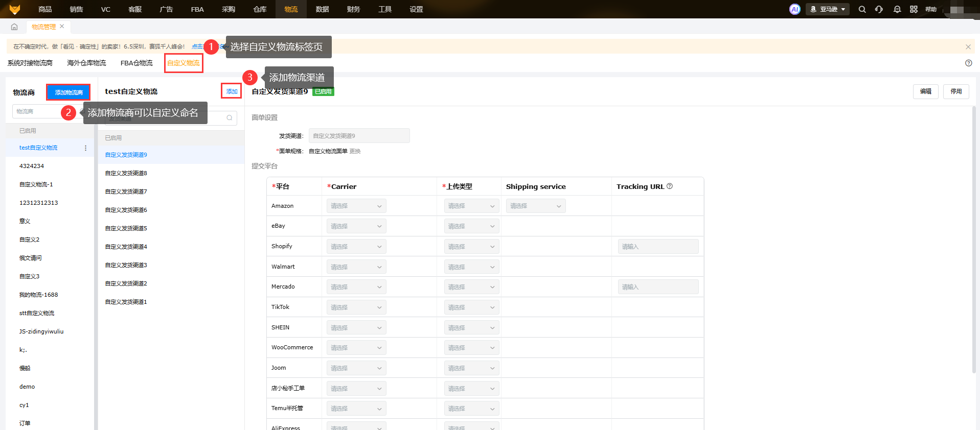Switch to 海外仓库物流 tab

pos(86,63)
